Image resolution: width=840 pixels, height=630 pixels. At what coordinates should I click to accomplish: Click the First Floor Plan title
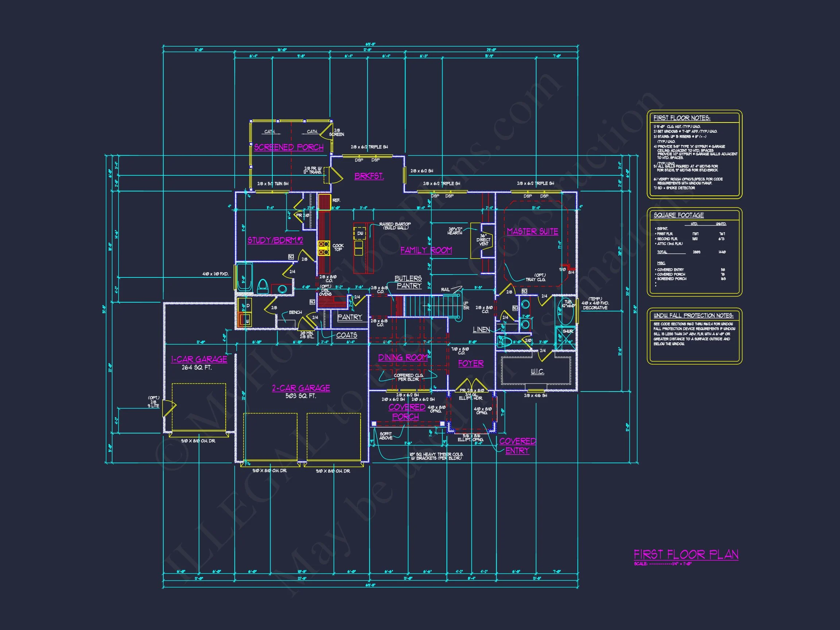(x=686, y=555)
